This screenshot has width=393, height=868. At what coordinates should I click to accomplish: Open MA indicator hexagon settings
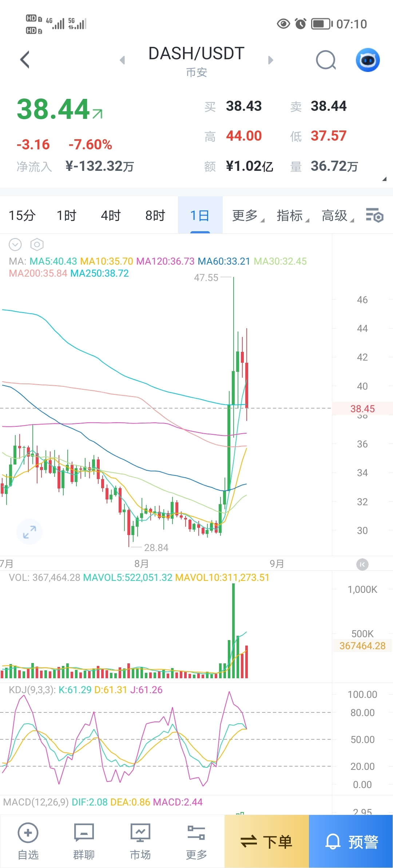click(37, 245)
